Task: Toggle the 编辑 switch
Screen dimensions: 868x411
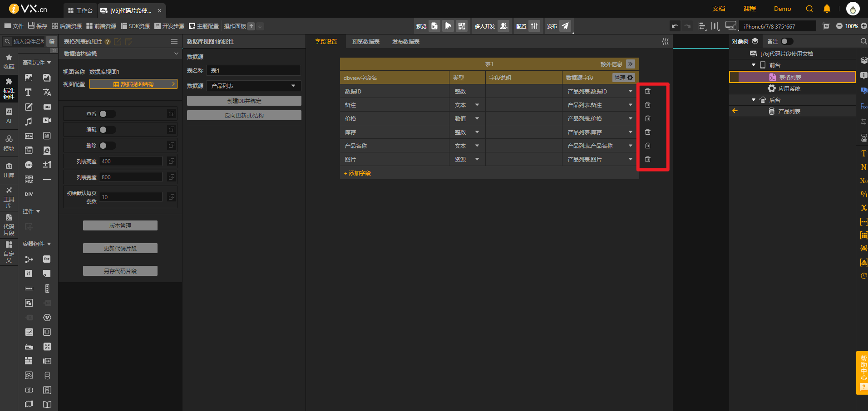Action: pos(108,130)
